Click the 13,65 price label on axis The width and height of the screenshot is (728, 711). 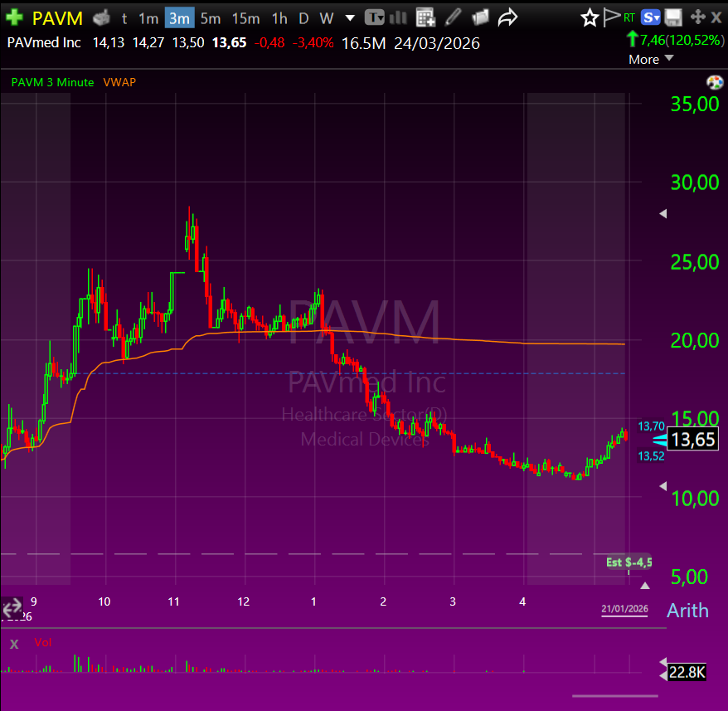(692, 440)
